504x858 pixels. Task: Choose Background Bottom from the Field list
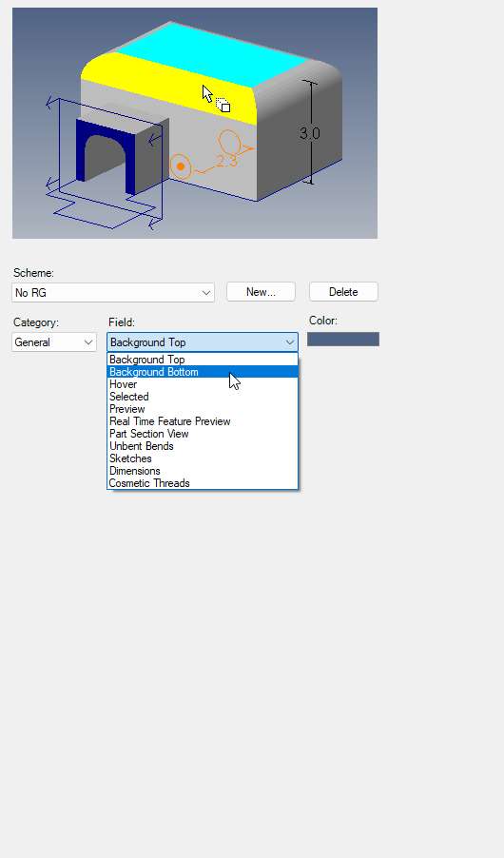(x=203, y=372)
